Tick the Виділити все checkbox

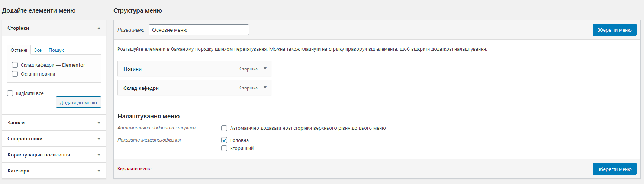click(10, 93)
